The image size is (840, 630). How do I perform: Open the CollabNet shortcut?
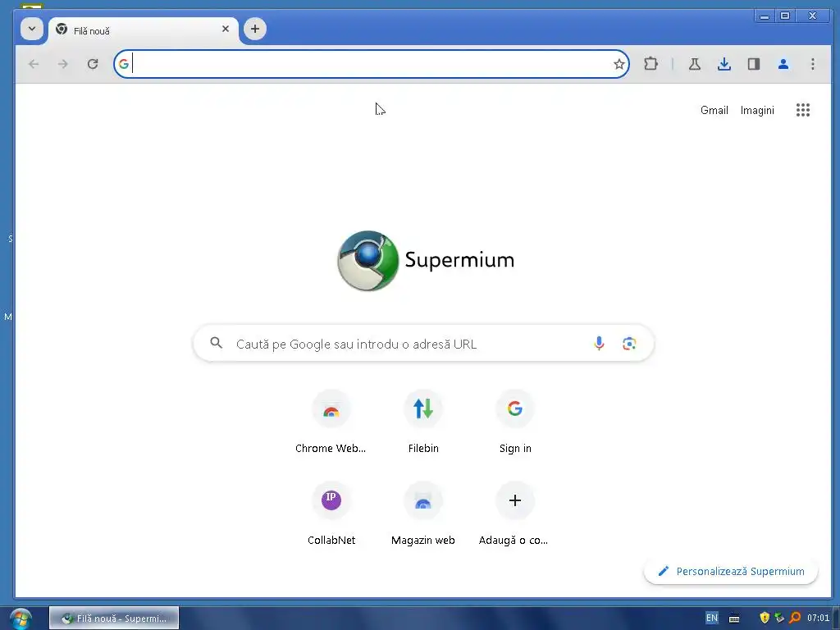(x=331, y=514)
